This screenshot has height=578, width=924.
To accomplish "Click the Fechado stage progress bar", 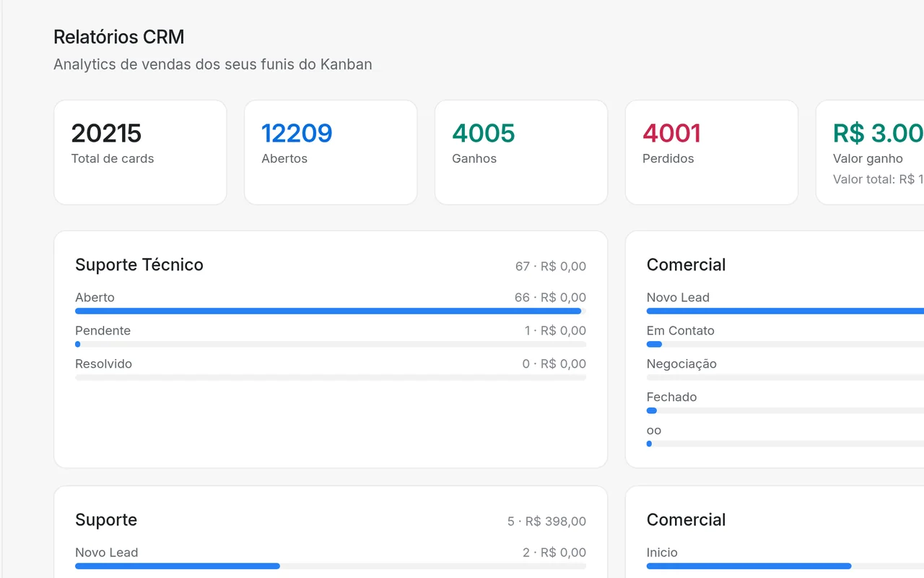I will click(x=785, y=411).
